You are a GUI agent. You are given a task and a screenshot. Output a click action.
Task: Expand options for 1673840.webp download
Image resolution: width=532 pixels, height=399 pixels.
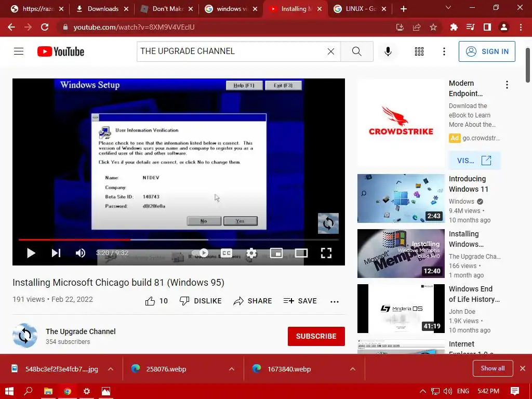[353, 369]
